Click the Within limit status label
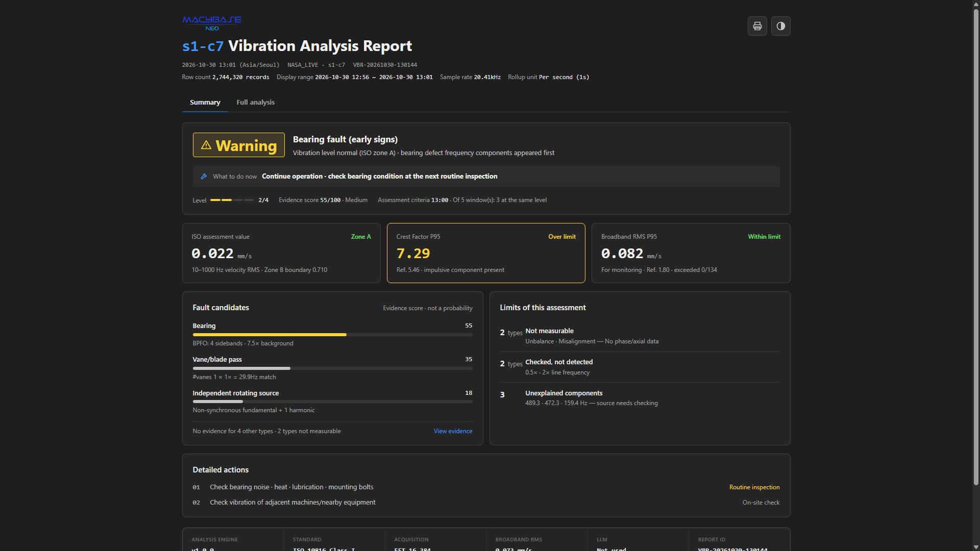 (764, 237)
